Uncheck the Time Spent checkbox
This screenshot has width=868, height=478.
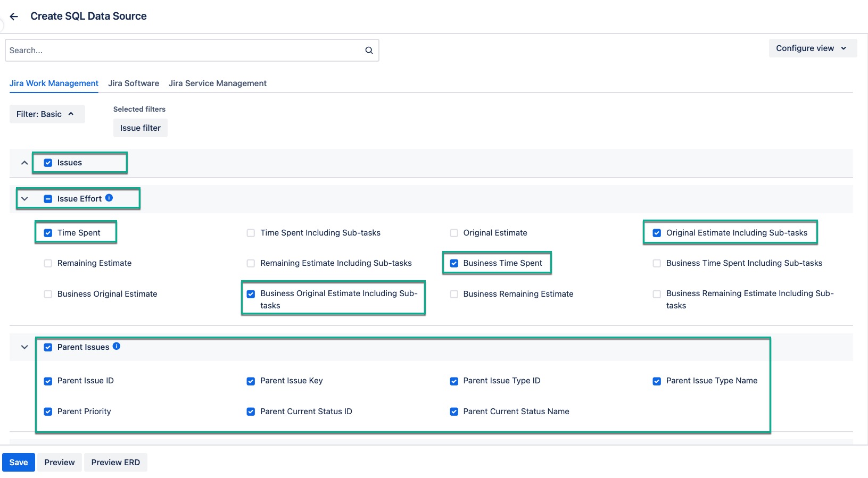tap(48, 233)
